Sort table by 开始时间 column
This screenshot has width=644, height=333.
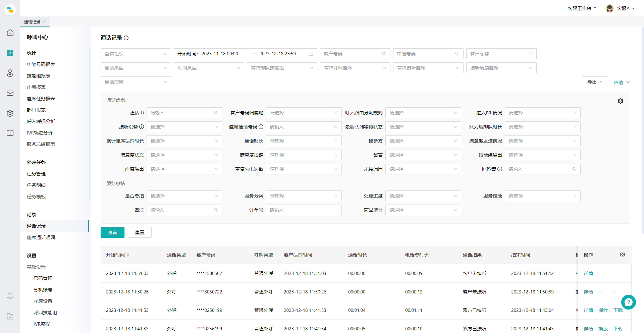pos(128,255)
